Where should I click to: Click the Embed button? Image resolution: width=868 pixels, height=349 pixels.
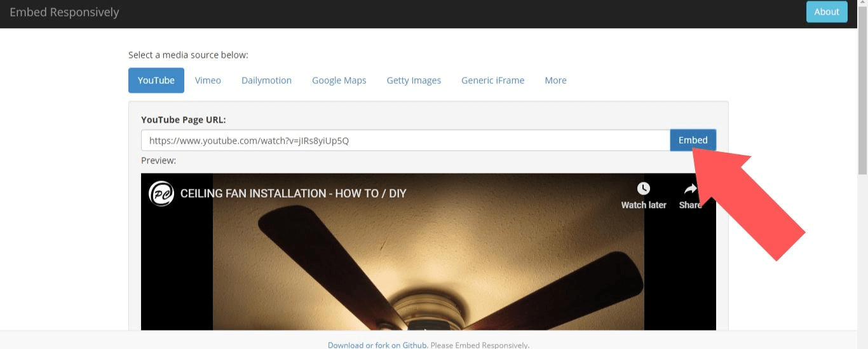coord(693,140)
